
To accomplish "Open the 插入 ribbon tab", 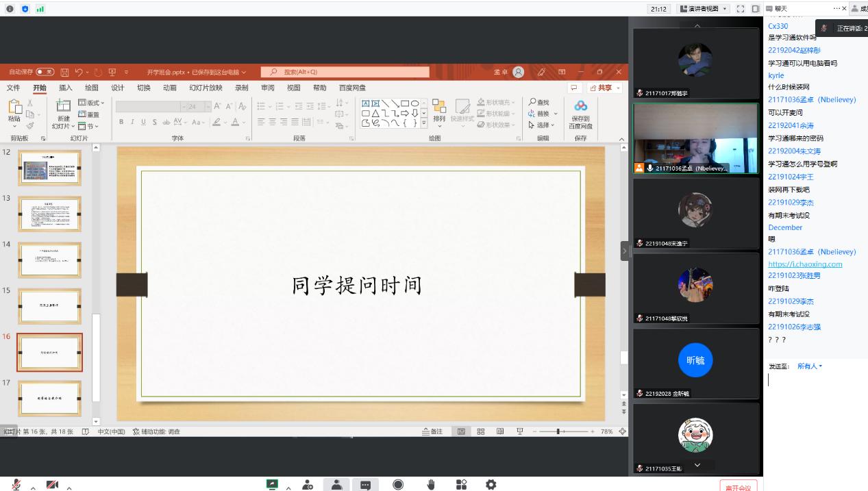I will point(66,88).
